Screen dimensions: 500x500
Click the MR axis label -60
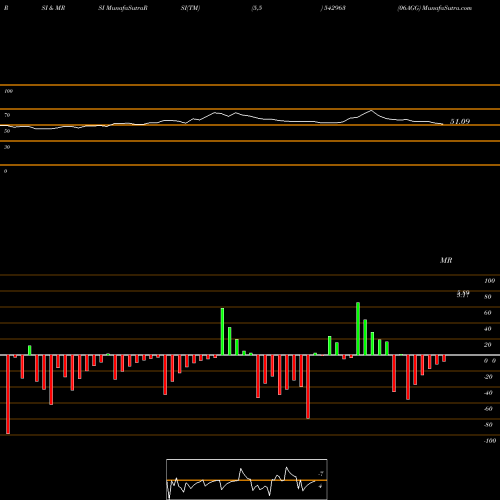point(488,409)
